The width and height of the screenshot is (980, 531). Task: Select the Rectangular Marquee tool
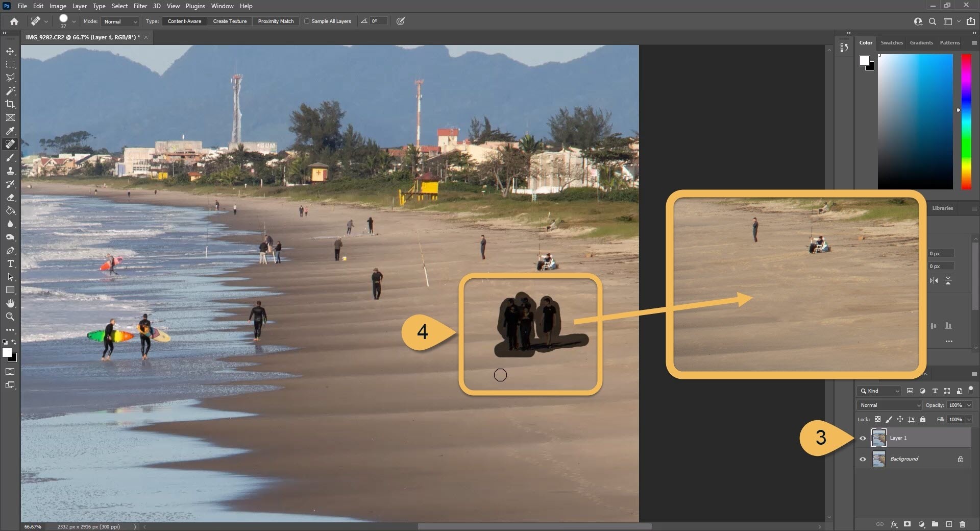[10, 64]
